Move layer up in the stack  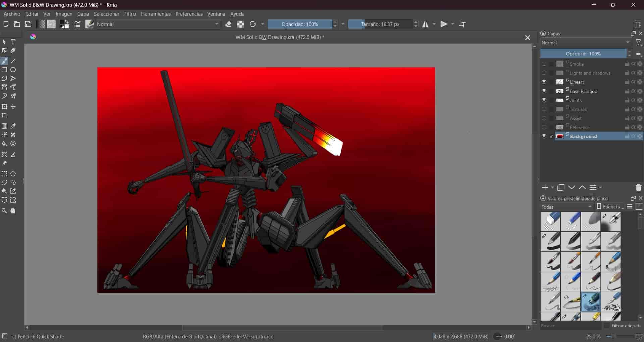(x=582, y=188)
